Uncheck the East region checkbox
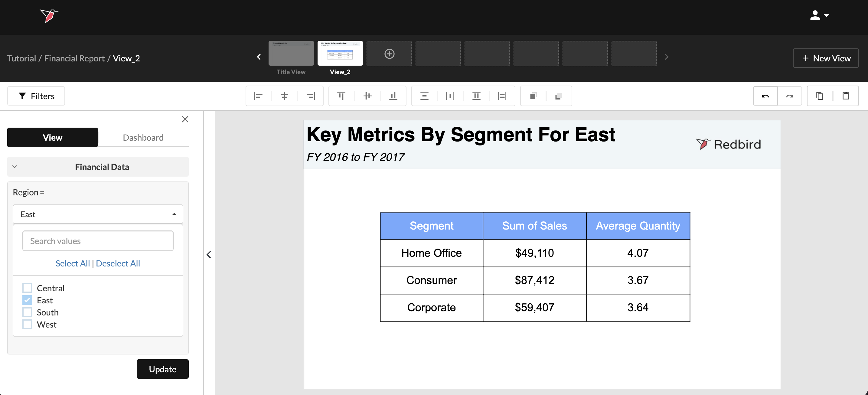Viewport: 868px width, 395px height. 27,300
